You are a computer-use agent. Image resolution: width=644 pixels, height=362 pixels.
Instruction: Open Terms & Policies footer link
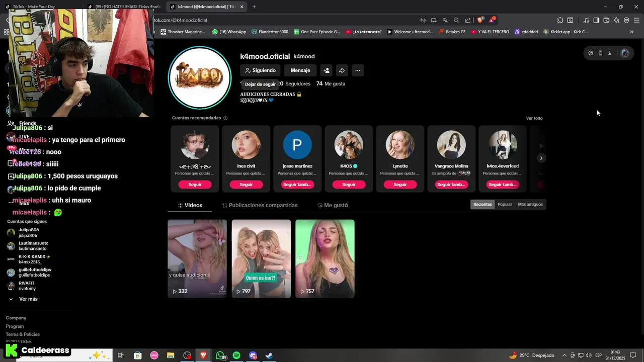click(x=23, y=334)
